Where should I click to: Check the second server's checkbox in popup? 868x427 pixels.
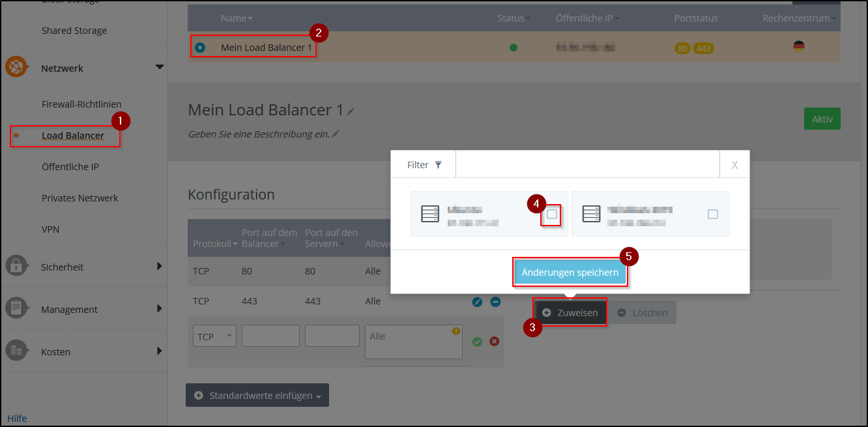[x=713, y=214]
